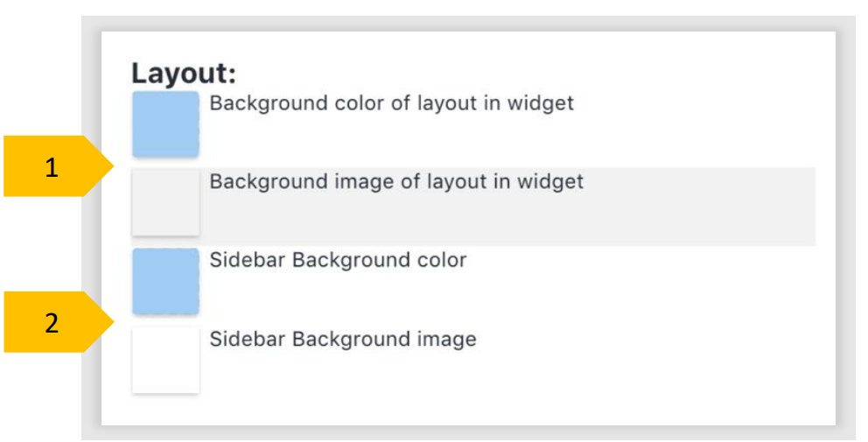Open the Sidebar Background color swatch
Image resolution: width=868 pixels, height=442 pixels.
(165, 281)
